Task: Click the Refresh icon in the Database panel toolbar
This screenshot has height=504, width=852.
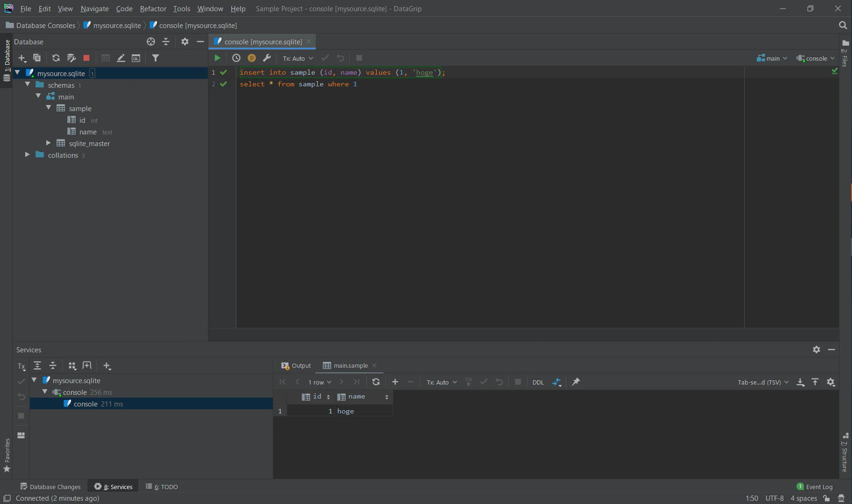Action: point(56,58)
